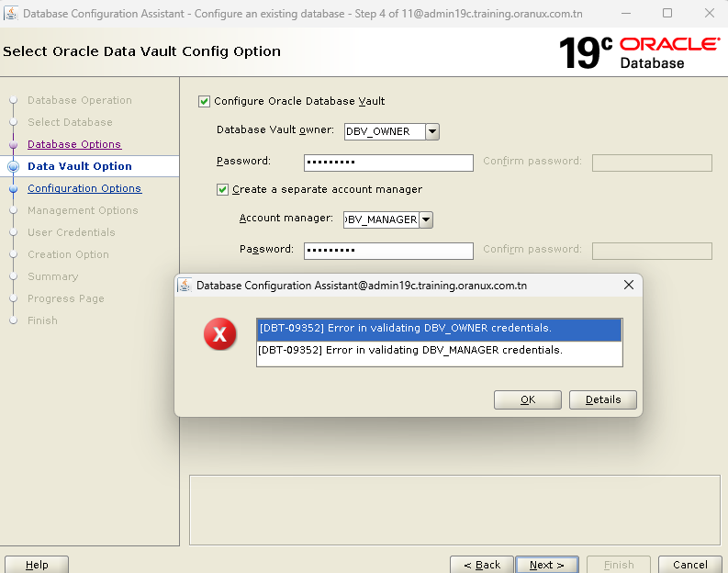Jump to Configuration Options step
The width and height of the screenshot is (728, 573).
(84, 188)
